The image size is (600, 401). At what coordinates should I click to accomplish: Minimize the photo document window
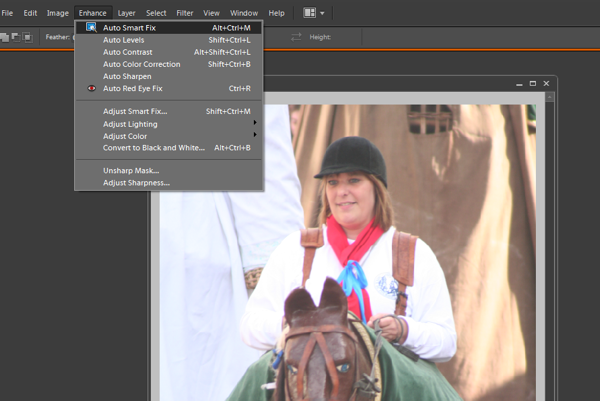point(517,83)
